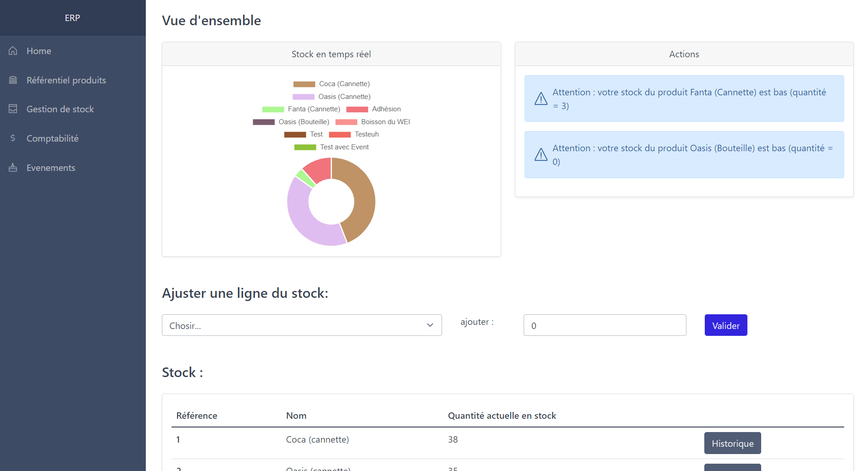View Historique for Coca (cannette)
This screenshot has width=868, height=471.
pyautogui.click(x=732, y=443)
